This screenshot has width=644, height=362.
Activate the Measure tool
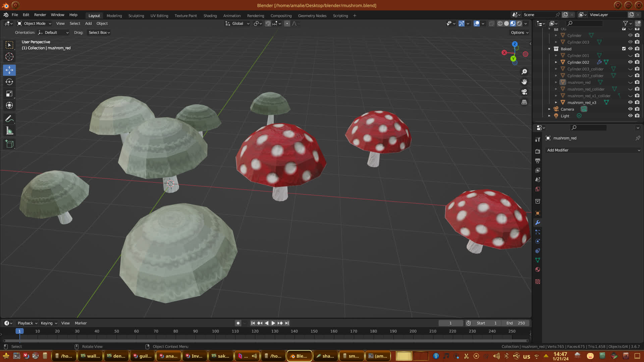(9, 131)
